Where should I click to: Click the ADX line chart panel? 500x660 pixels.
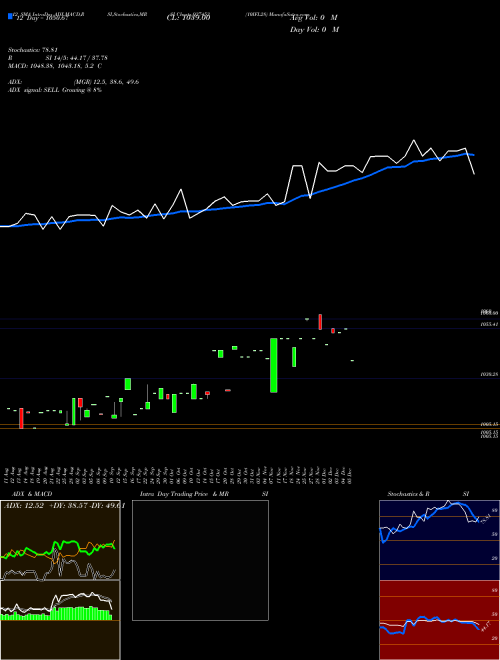(x=60, y=540)
